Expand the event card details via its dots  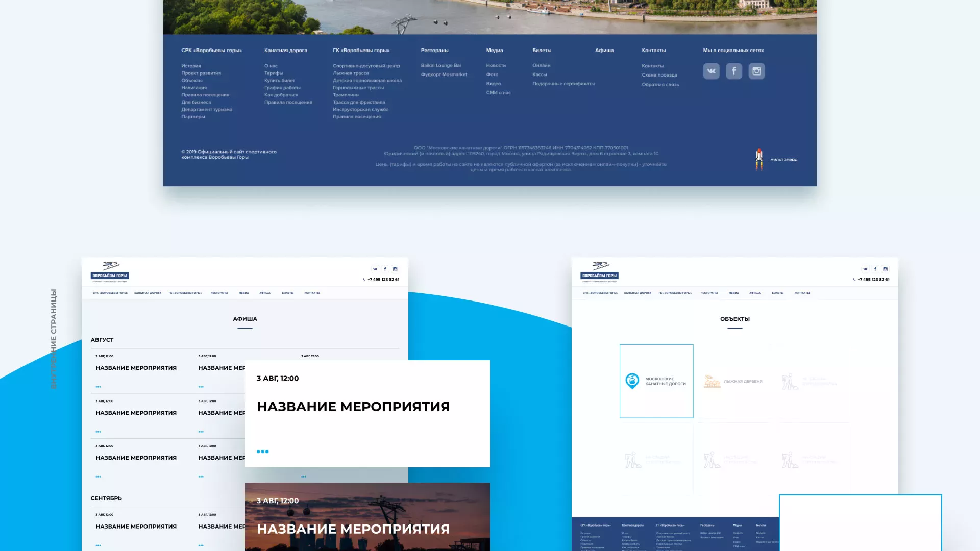coord(262,451)
